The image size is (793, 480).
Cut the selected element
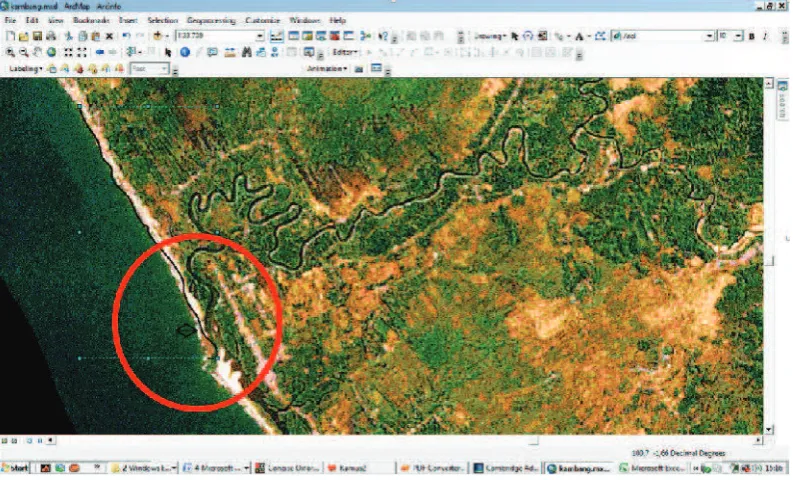tap(68, 36)
